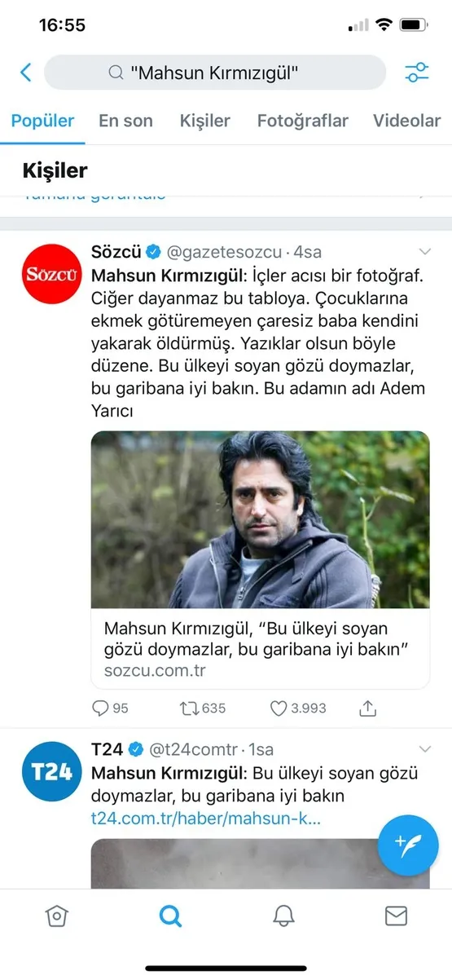
Task: Select the Kişiler tab
Action: point(205,121)
